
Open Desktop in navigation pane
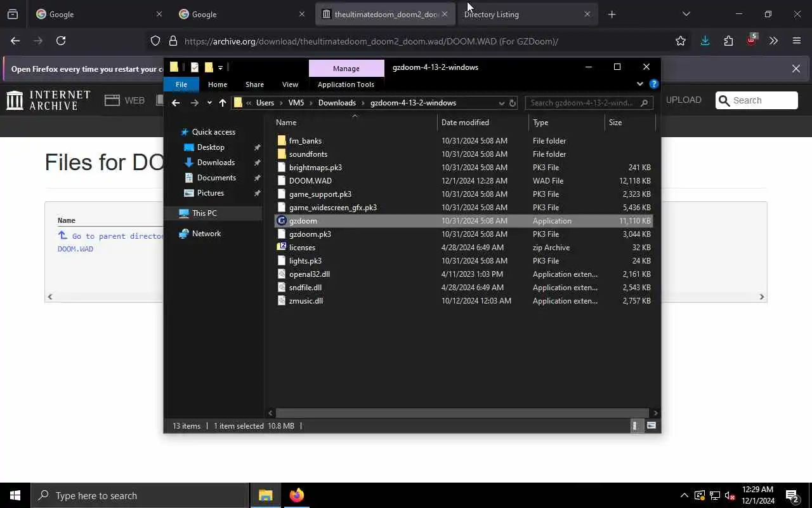click(211, 147)
